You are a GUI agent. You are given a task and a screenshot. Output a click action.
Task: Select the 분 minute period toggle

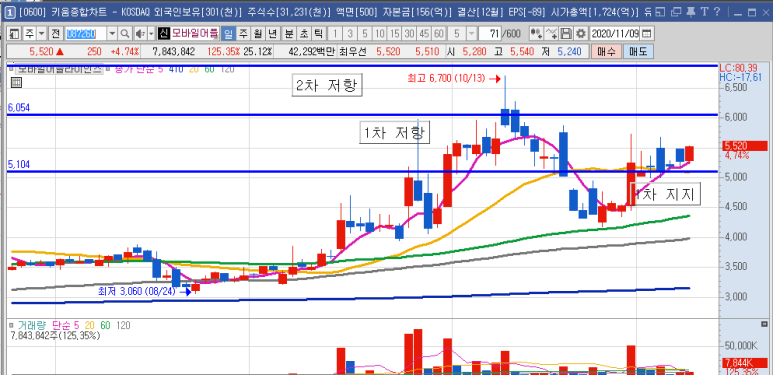pos(289,34)
